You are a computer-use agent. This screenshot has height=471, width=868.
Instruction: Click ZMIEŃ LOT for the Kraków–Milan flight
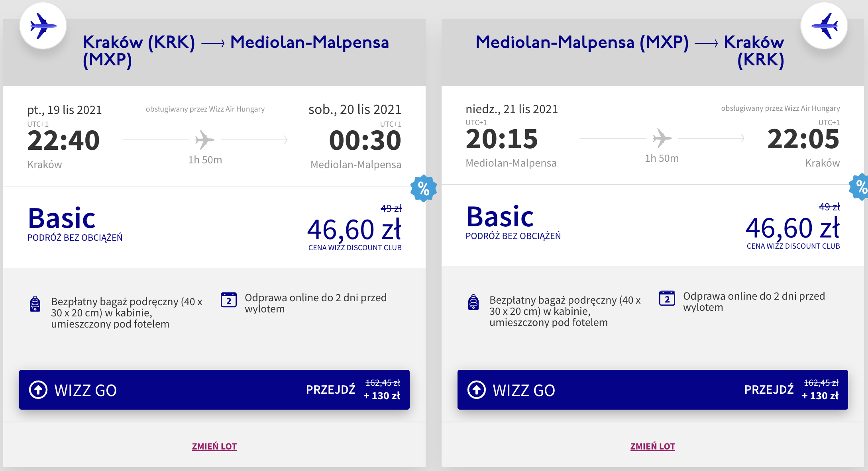pos(214,446)
